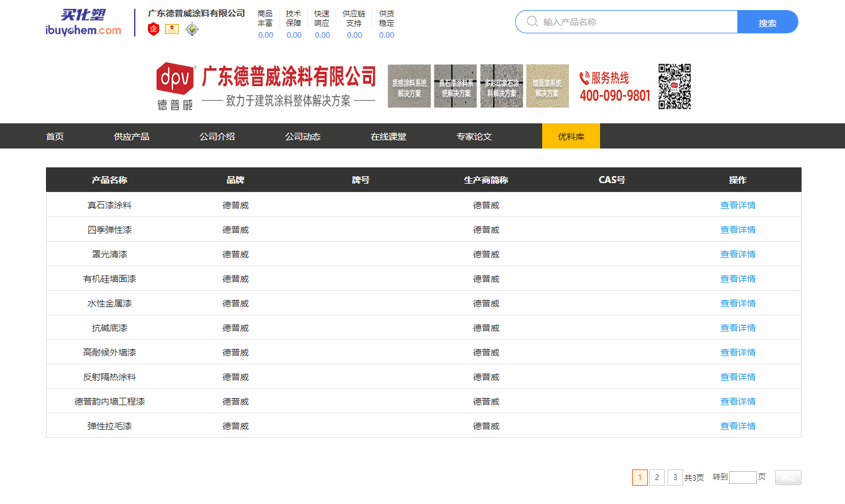845x504 pixels.
Task: Click company name 广东德普威涂料有限公司 in header
Action: point(196,13)
